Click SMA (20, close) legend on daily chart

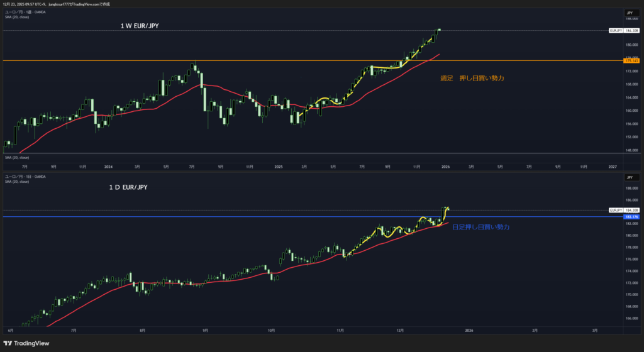pos(17,182)
